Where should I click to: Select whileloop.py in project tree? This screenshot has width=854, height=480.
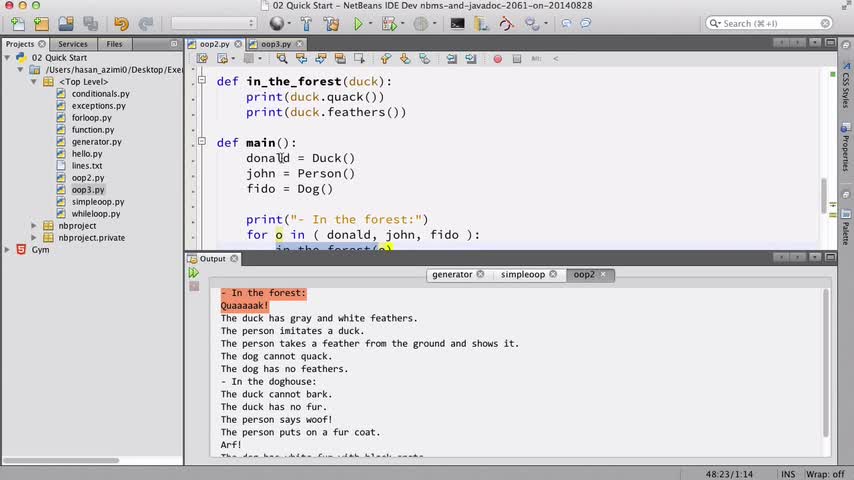click(95, 214)
